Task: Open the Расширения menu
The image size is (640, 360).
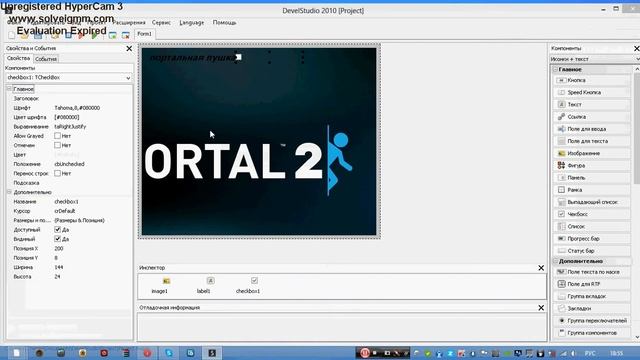Action: (x=129, y=23)
